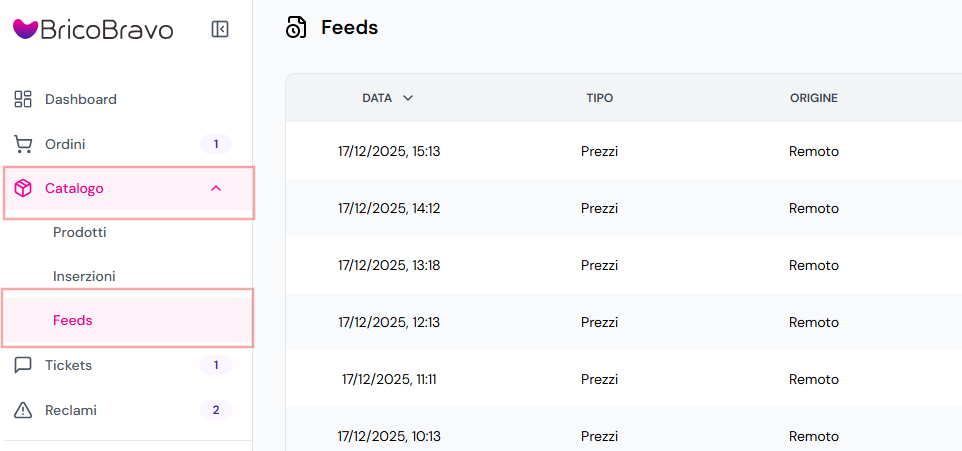The width and height of the screenshot is (962, 451).
Task: Click the Reclami warning triangle icon
Action: point(23,410)
